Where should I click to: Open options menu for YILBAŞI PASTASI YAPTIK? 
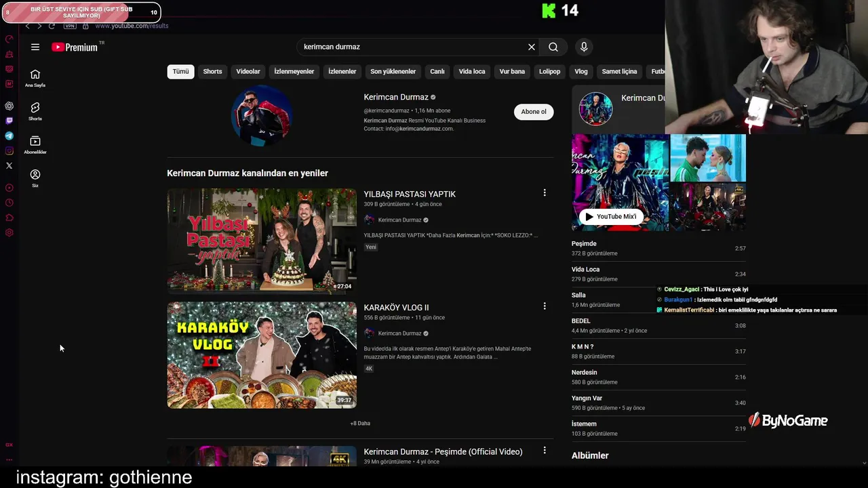tap(544, 193)
